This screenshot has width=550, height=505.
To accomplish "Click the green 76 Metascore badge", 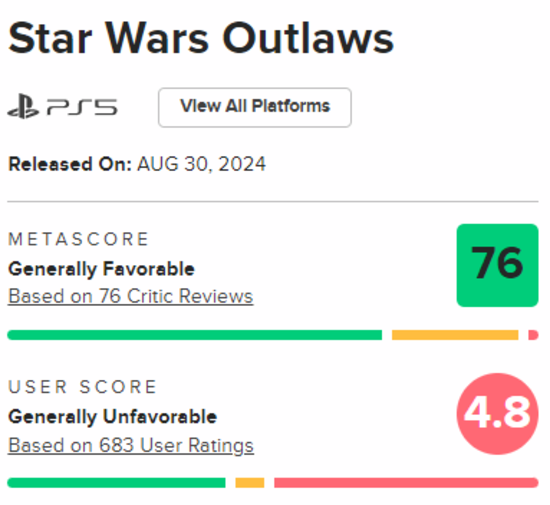I will 497,265.
